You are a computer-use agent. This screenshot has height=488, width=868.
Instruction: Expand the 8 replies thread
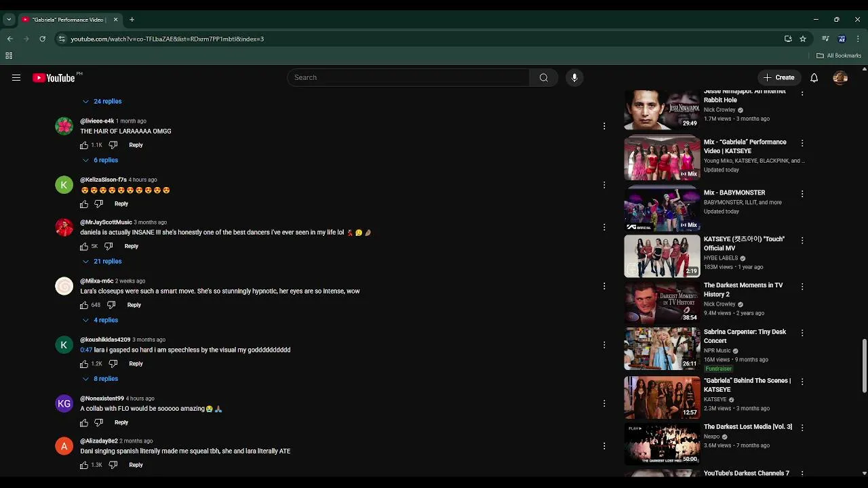click(x=100, y=379)
